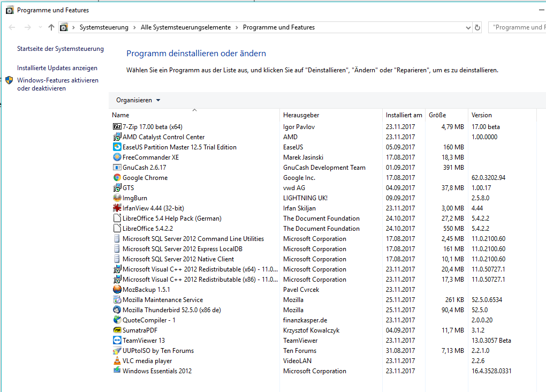Open Installierte Updates anzeigen link
546x392 pixels.
57,68
